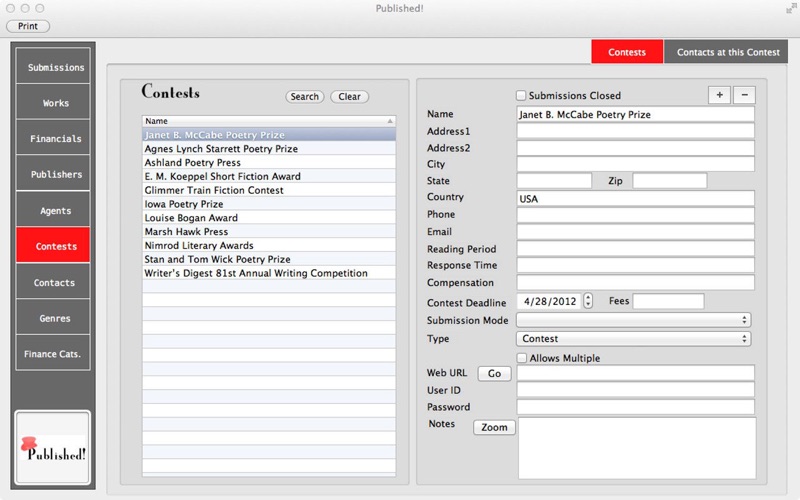Click the Published! pushpin logo
Screen dimensions: 800x500
pyautogui.click(x=53, y=447)
